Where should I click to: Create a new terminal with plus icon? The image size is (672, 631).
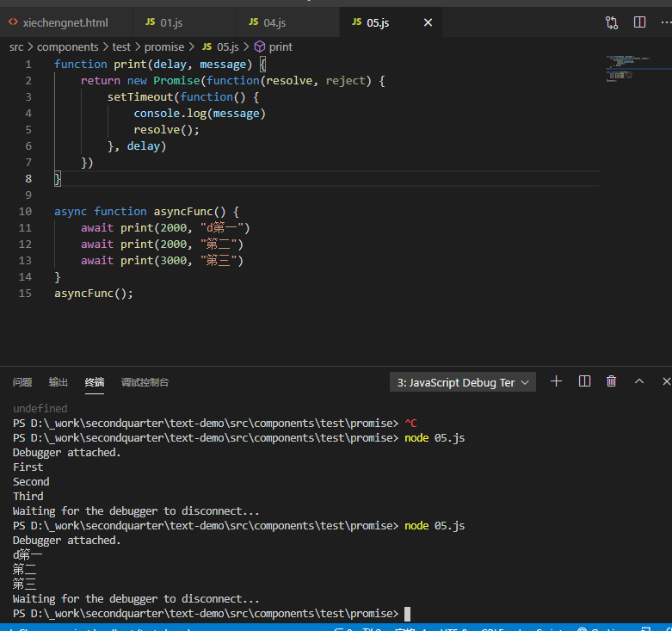(x=556, y=381)
